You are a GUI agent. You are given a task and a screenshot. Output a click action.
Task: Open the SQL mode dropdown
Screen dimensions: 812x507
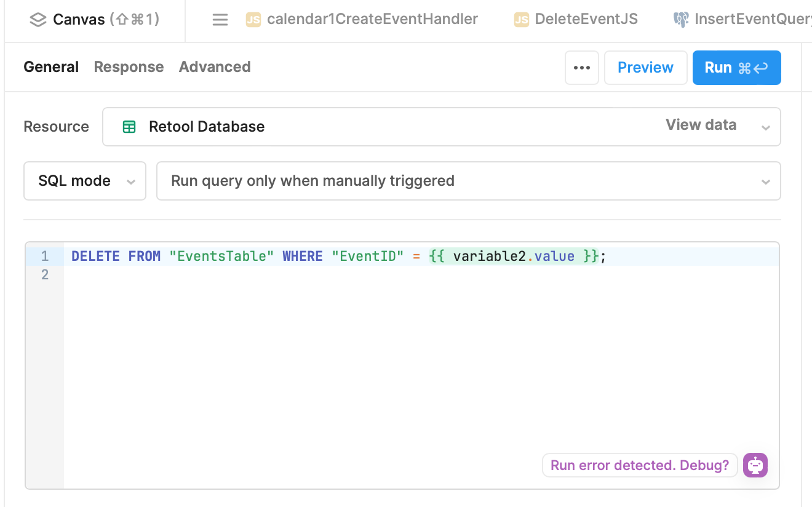[x=85, y=181]
